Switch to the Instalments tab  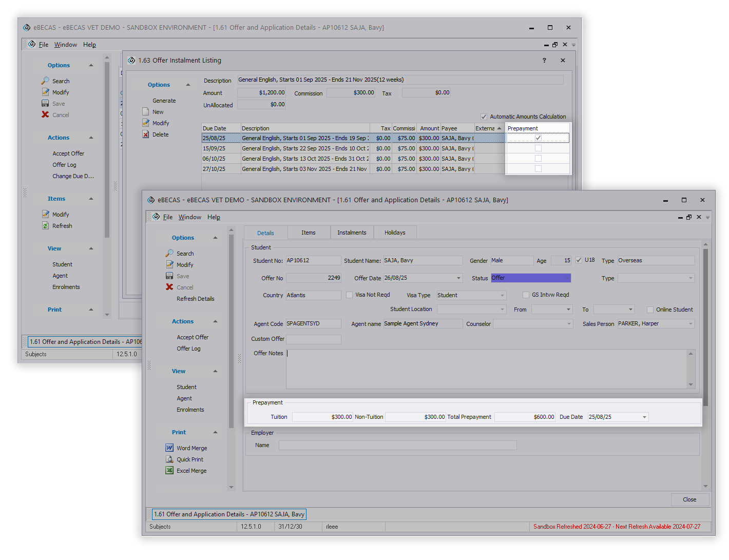coord(352,233)
